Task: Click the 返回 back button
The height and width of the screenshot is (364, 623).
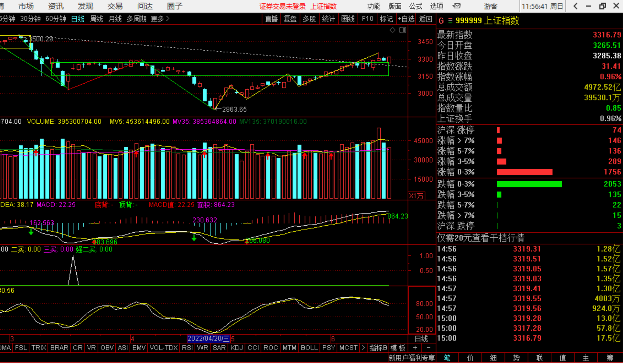Action: 426,19
